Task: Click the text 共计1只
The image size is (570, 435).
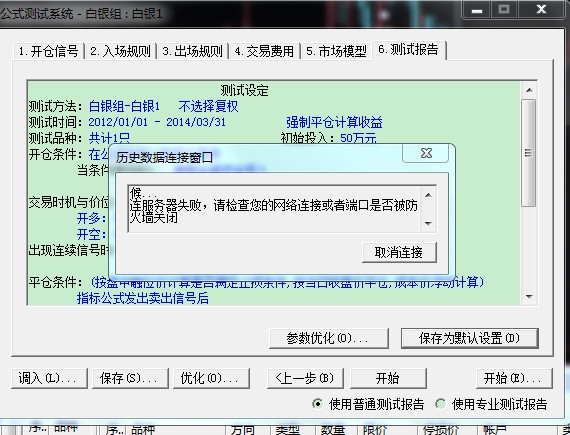Action: pos(109,138)
